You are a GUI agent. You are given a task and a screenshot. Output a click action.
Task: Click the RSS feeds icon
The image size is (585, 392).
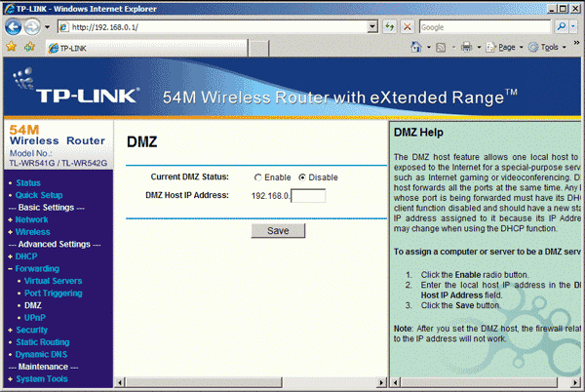click(441, 48)
